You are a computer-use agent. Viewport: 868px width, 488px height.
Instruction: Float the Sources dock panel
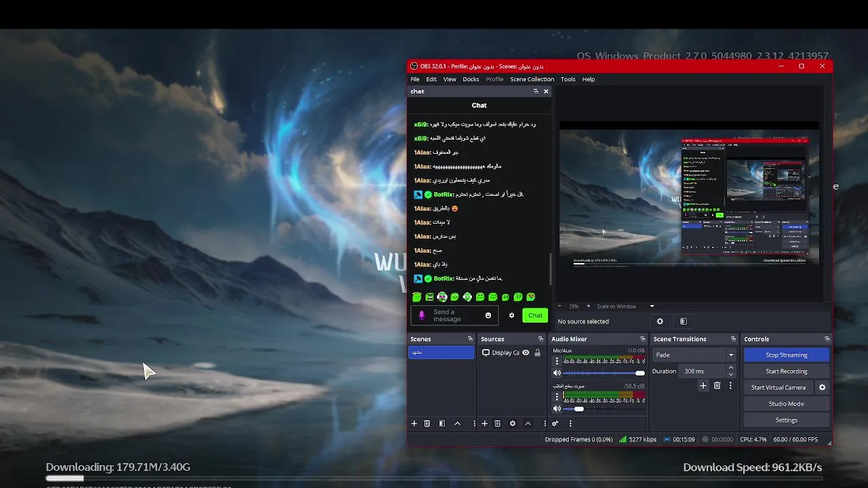pyautogui.click(x=540, y=339)
